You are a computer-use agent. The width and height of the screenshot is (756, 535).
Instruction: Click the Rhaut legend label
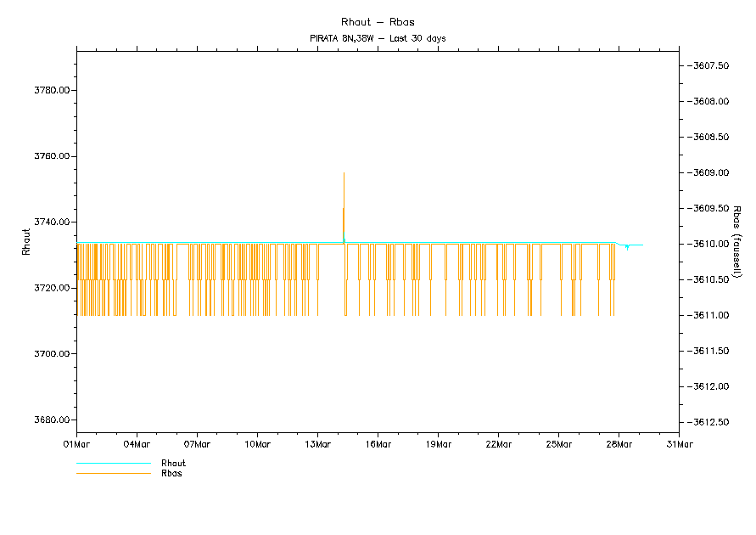click(173, 464)
